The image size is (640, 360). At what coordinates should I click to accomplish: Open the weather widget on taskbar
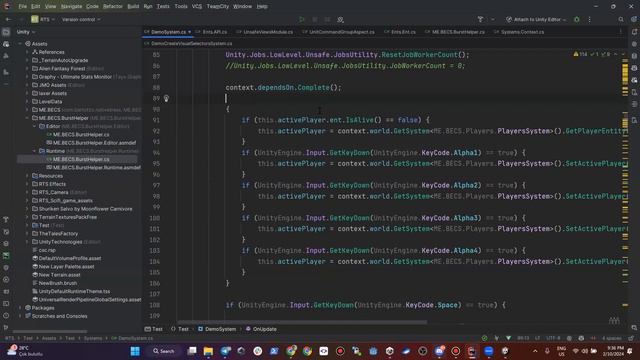24,351
